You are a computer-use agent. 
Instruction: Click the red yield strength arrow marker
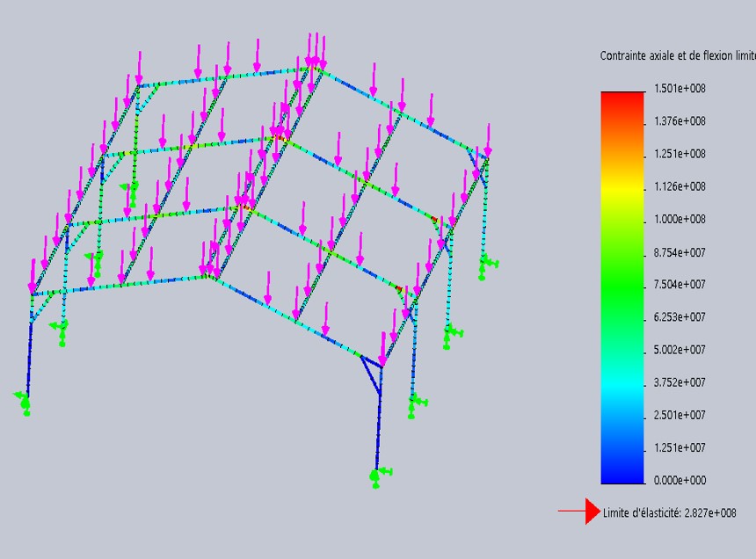(579, 512)
